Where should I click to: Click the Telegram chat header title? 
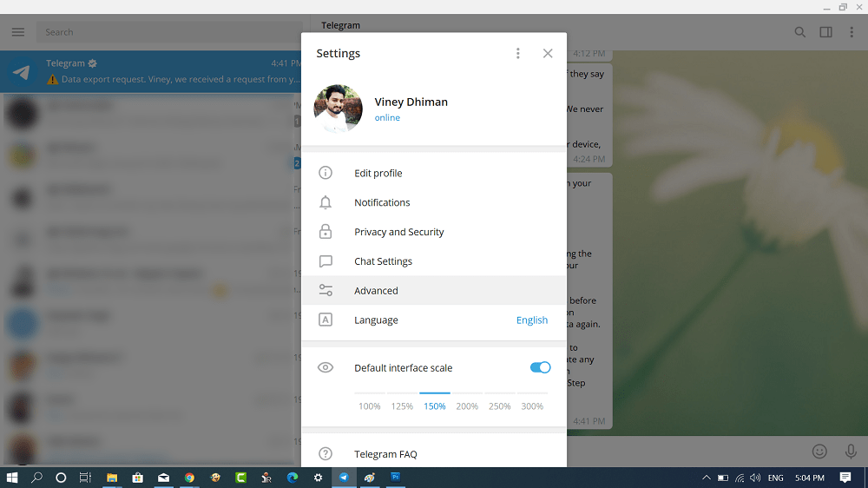340,25
